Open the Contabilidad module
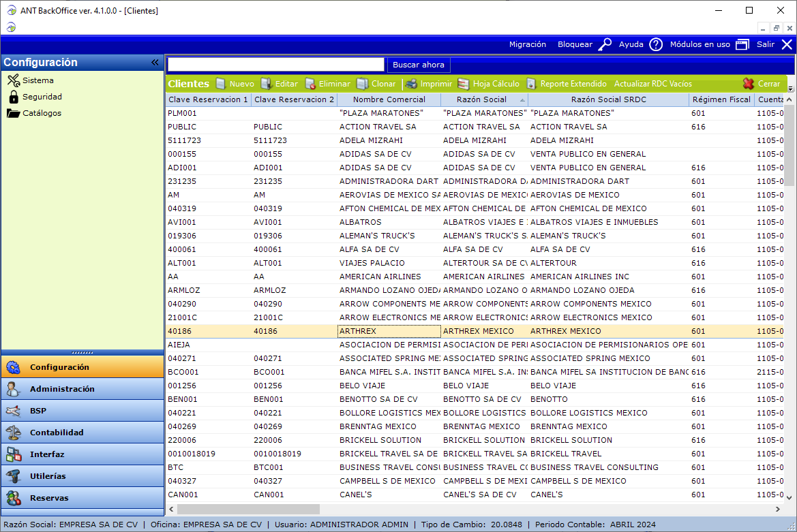Image resolution: width=797 pixels, height=532 pixels. click(57, 433)
